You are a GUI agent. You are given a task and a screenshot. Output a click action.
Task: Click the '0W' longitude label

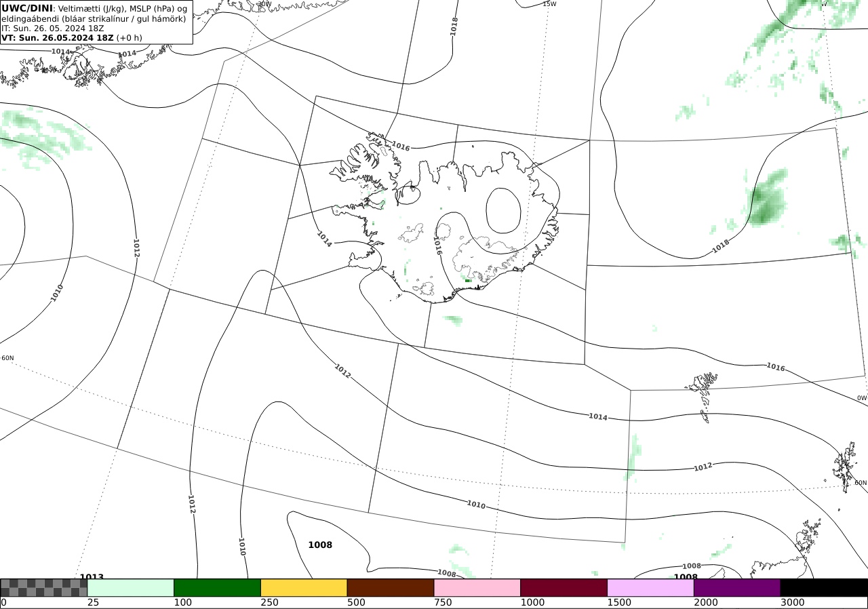pyautogui.click(x=861, y=398)
